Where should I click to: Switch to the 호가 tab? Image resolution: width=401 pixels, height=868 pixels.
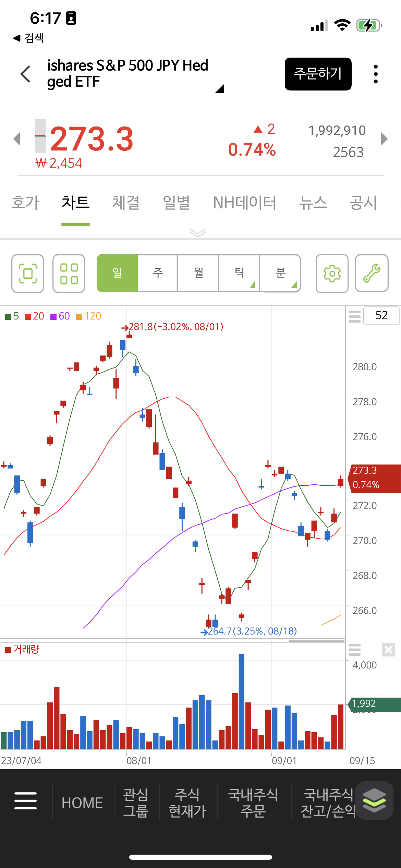(x=25, y=202)
